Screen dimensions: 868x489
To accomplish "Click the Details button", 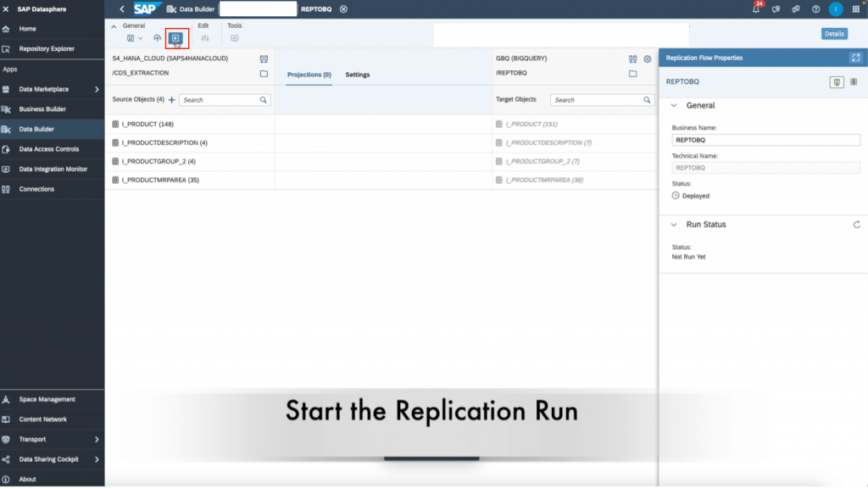I will pyautogui.click(x=834, y=34).
